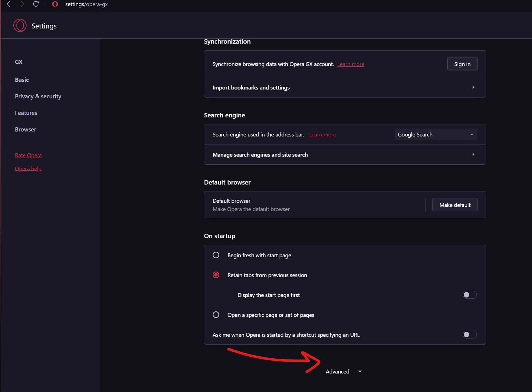The width and height of the screenshot is (532, 392).
Task: Open the Features settings section
Action: click(26, 113)
